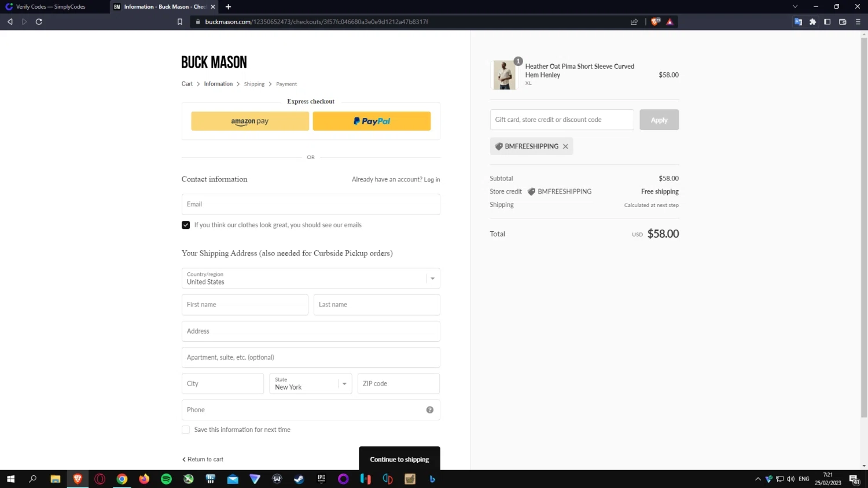Select the Payment breadcrumb step
The height and width of the screenshot is (488, 868).
click(286, 84)
